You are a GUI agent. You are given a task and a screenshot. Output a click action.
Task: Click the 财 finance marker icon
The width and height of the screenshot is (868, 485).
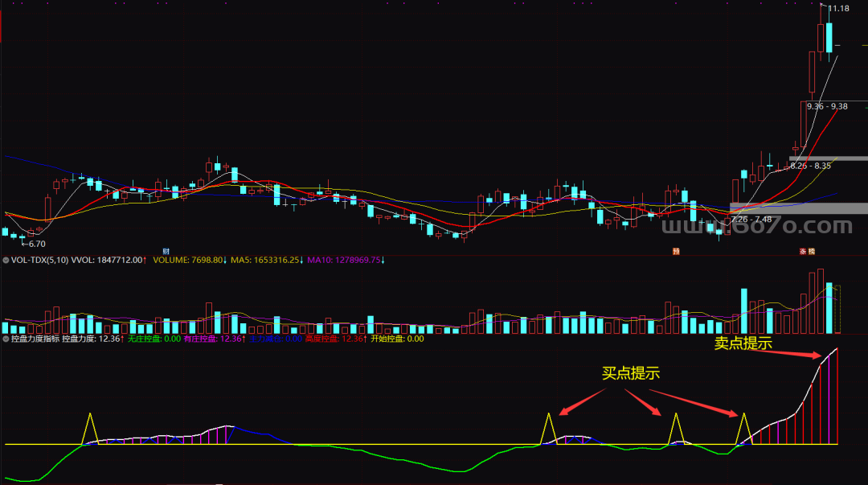point(166,251)
